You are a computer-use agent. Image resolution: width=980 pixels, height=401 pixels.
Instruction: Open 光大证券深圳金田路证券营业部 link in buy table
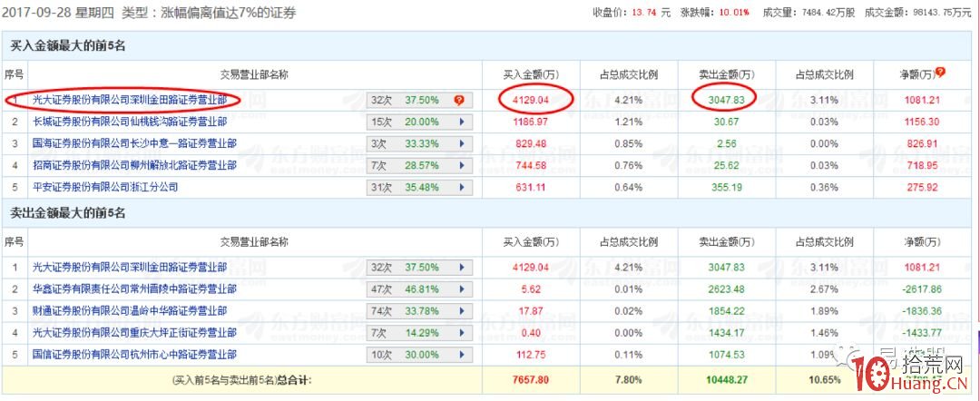(x=130, y=100)
